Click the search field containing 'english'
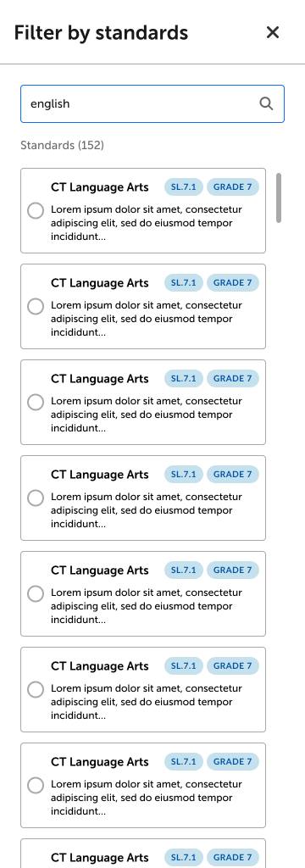This screenshot has width=305, height=868. point(152,103)
